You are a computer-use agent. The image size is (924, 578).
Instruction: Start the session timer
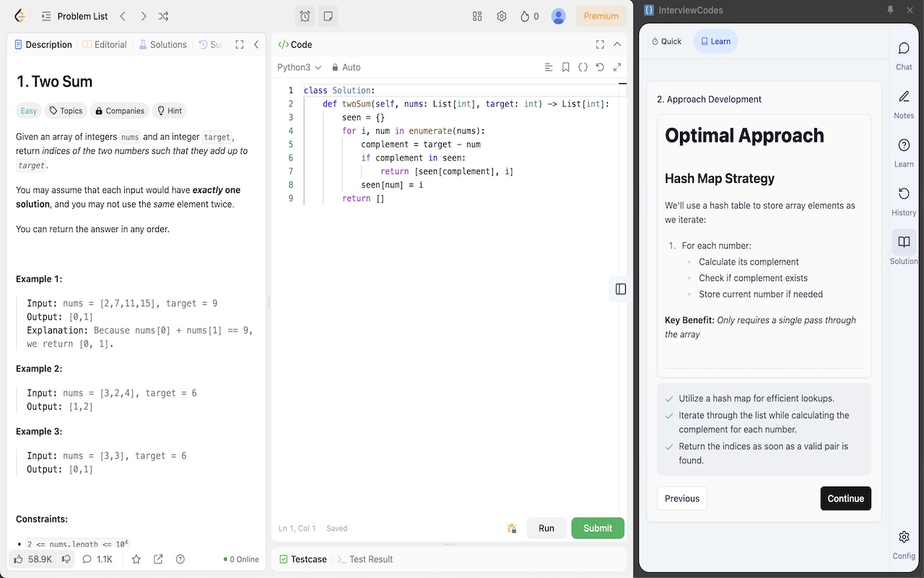pos(304,16)
